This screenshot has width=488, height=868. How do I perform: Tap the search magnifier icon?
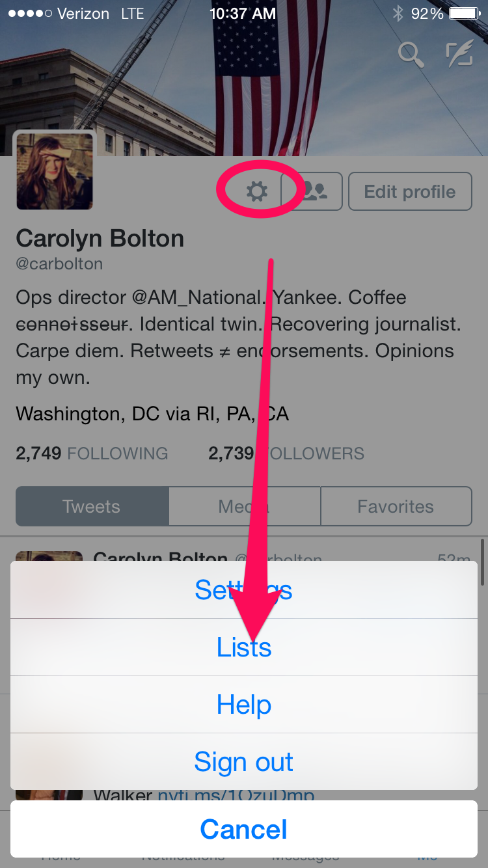[411, 54]
